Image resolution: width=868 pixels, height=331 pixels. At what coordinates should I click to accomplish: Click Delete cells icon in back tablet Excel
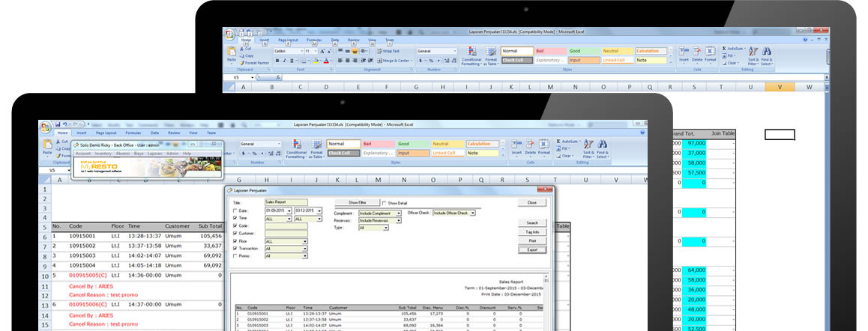coord(697,51)
